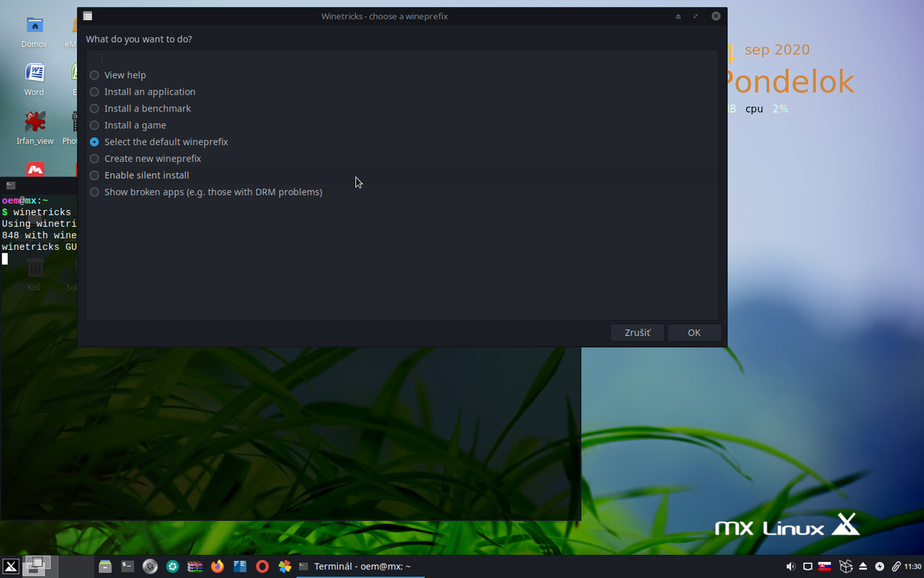Open the power manager tray icon
924x578 pixels.
(x=879, y=566)
